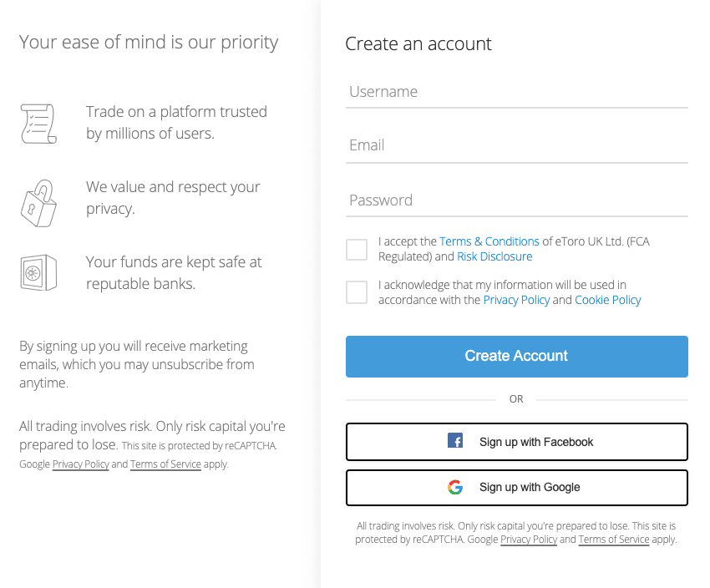Click the Password input field

[x=516, y=200]
